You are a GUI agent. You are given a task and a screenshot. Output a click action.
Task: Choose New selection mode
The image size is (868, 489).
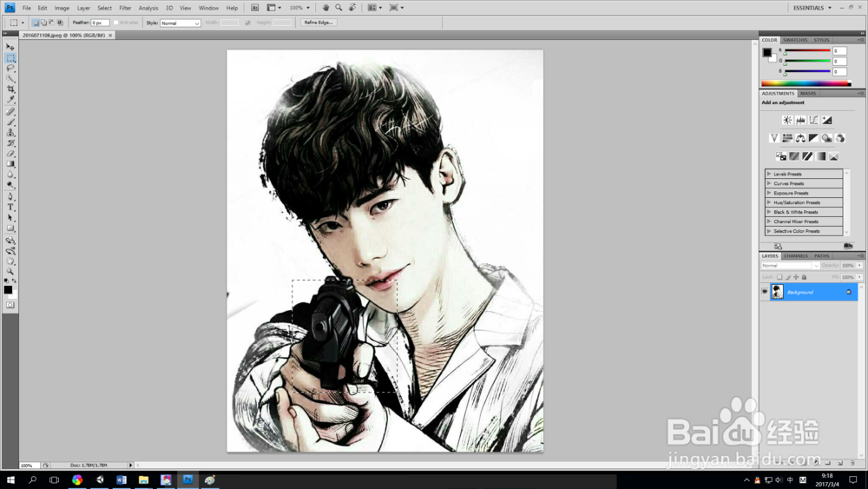pyautogui.click(x=36, y=23)
